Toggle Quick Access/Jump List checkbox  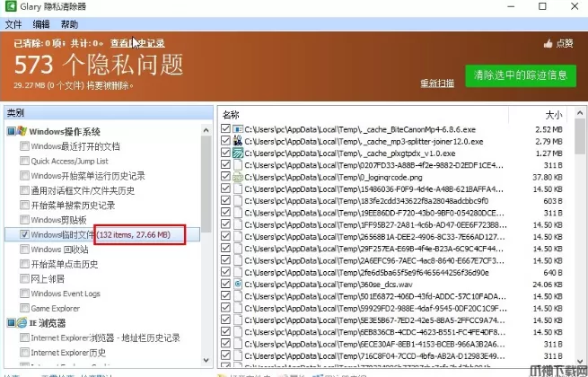pos(25,161)
